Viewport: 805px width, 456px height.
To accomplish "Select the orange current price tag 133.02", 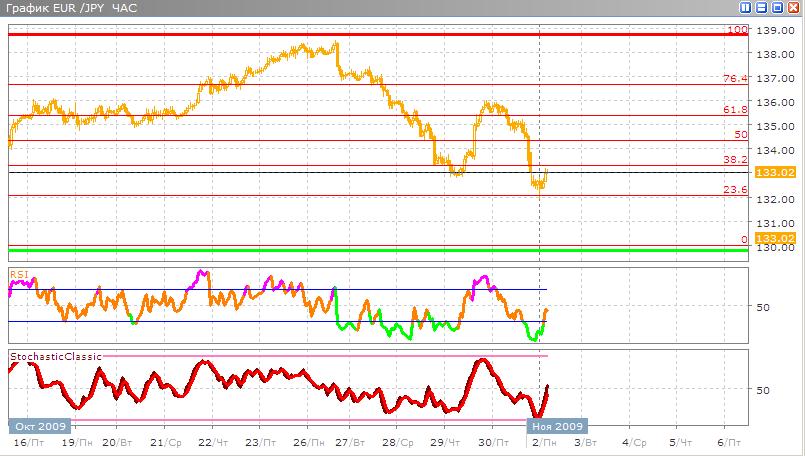I will coord(774,173).
